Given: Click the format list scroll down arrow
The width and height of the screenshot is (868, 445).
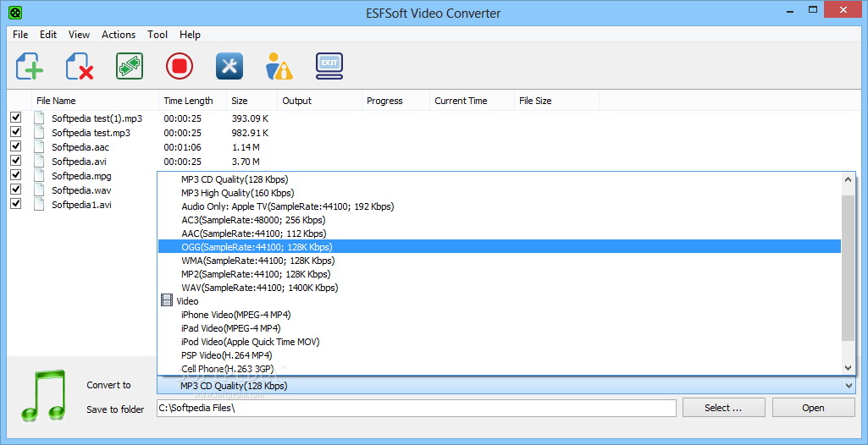Looking at the screenshot, I should click(x=848, y=368).
